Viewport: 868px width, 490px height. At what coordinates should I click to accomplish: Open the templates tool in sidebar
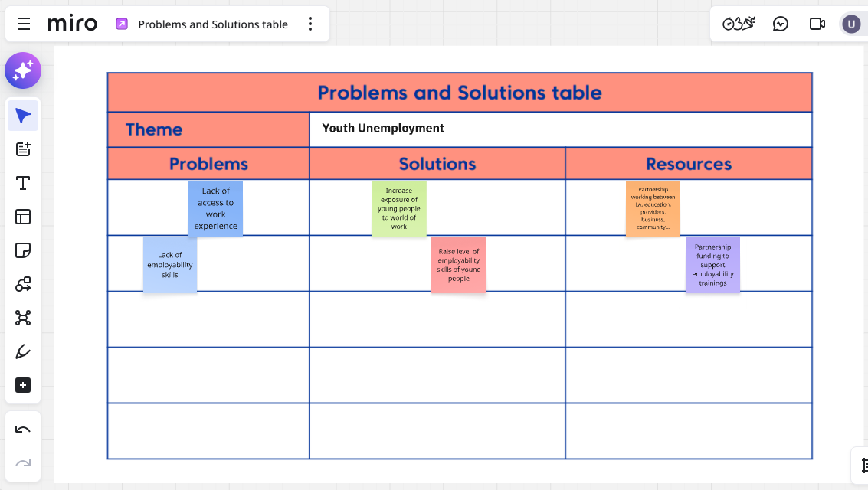23,217
